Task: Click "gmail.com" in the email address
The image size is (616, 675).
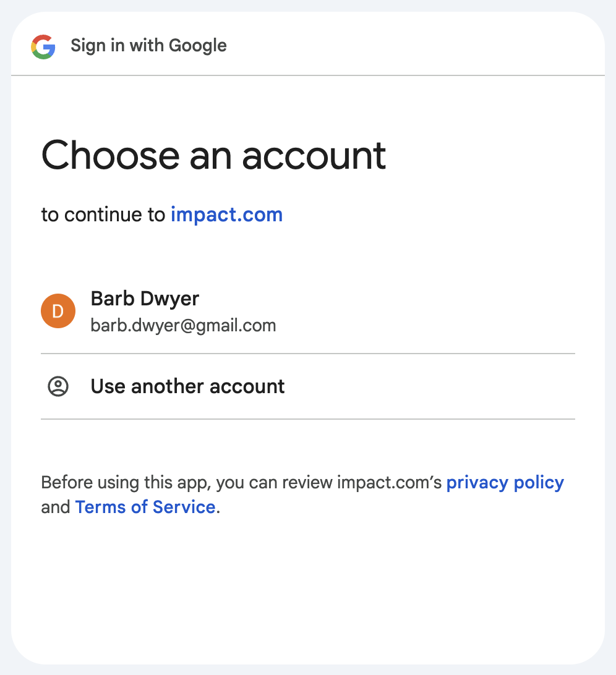Action: pyautogui.click(x=236, y=325)
